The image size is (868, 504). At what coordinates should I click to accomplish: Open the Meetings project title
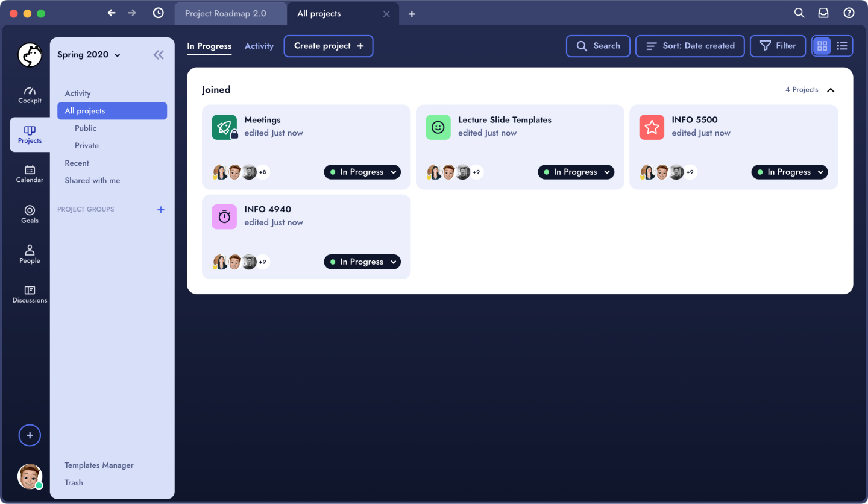(262, 120)
